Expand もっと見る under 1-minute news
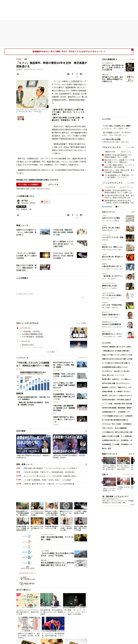 52,352
